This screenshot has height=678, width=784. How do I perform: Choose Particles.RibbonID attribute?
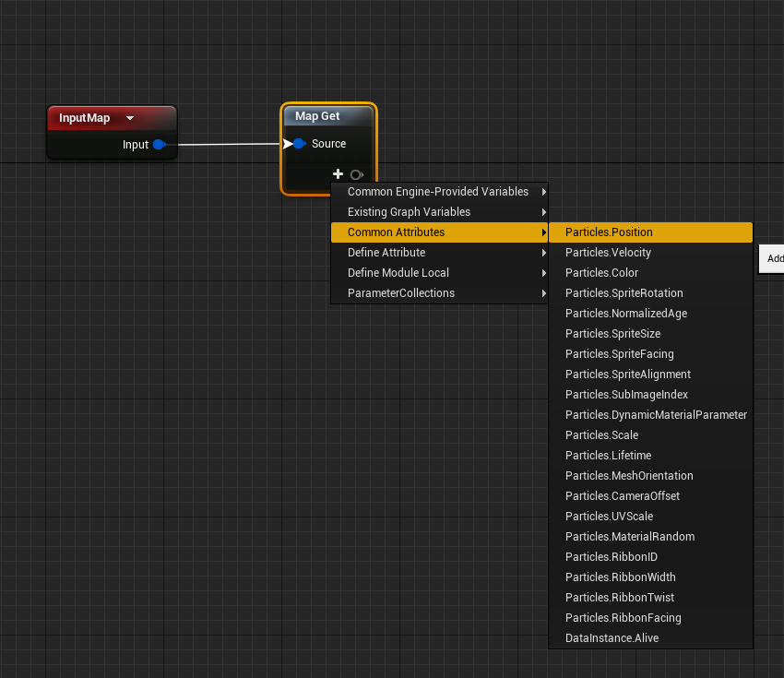click(x=650, y=557)
